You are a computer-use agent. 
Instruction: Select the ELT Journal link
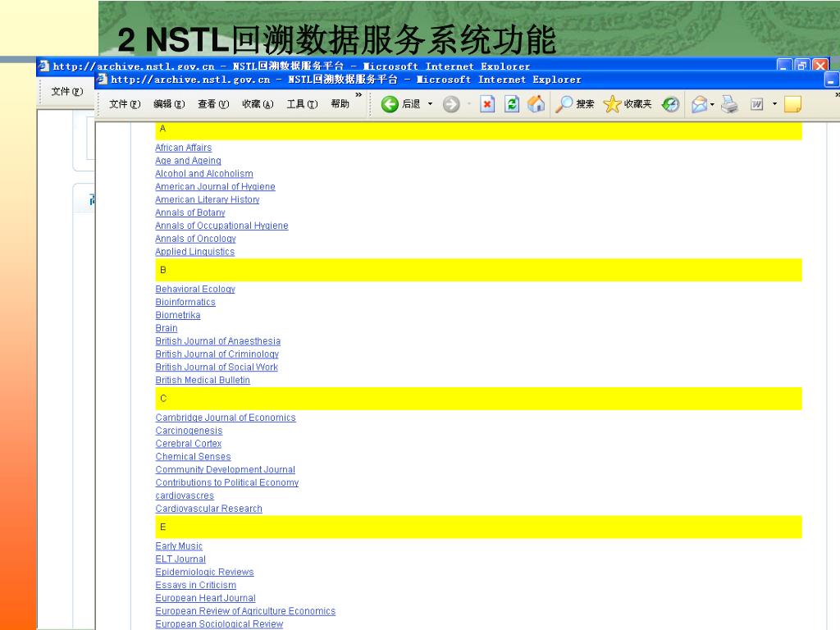(x=180, y=559)
